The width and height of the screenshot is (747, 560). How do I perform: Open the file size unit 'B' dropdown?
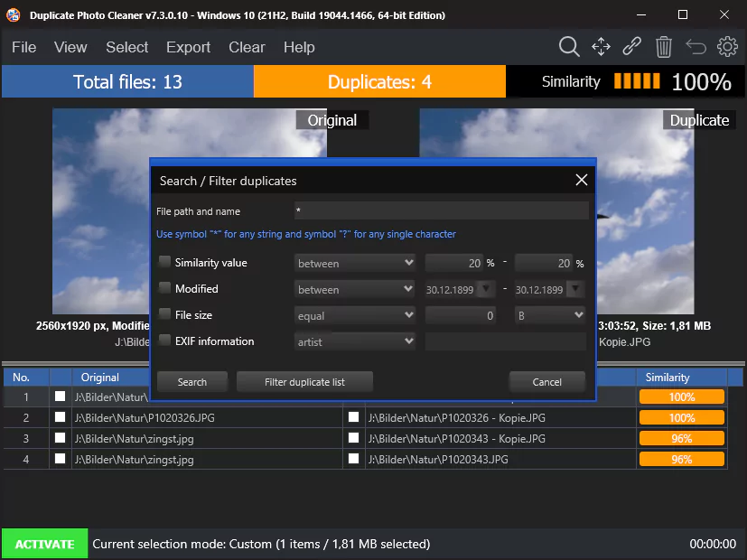(549, 314)
